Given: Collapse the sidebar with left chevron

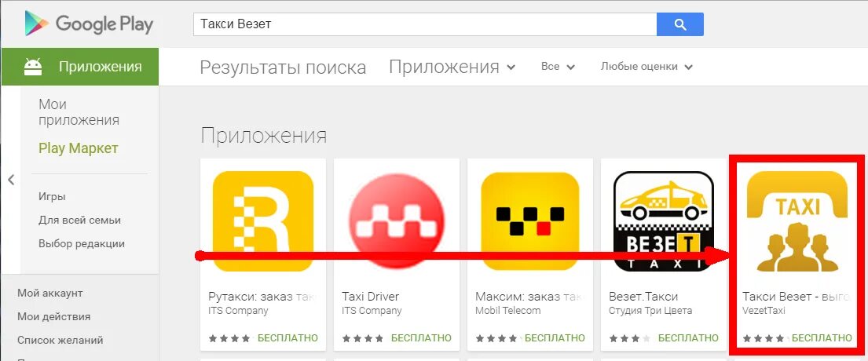Looking at the screenshot, I should pos(11,180).
